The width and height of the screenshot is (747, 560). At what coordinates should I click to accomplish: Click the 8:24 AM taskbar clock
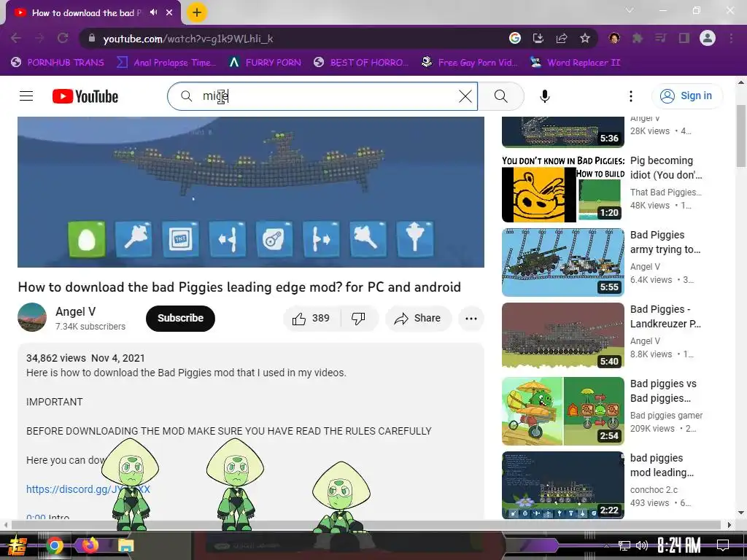[679, 545]
